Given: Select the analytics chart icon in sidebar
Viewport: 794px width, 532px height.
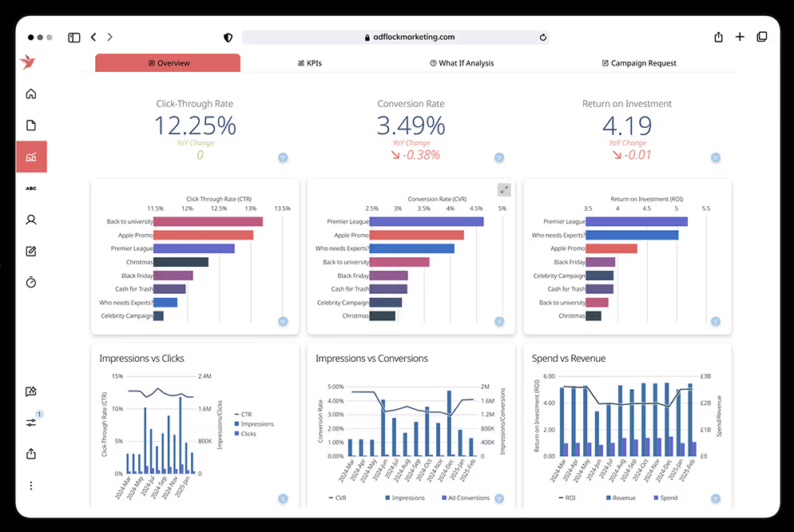Looking at the screenshot, I should [31, 157].
